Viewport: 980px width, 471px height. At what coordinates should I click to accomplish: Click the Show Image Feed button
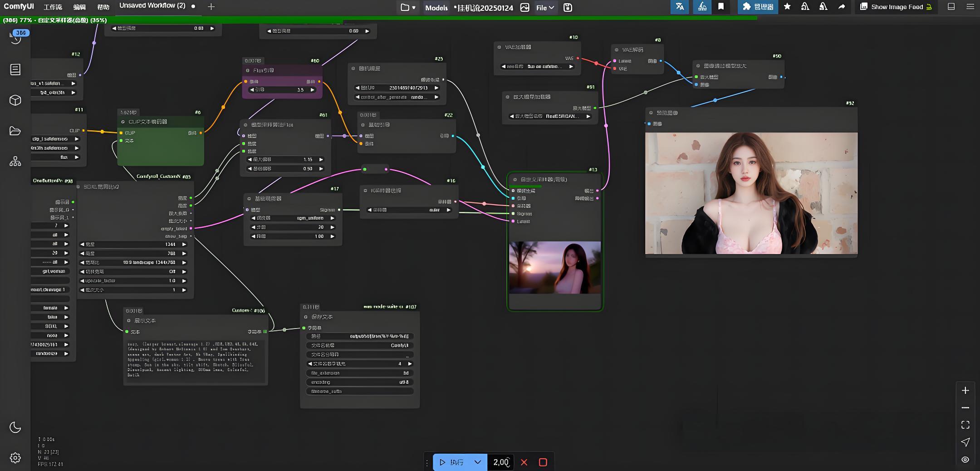[x=896, y=7]
